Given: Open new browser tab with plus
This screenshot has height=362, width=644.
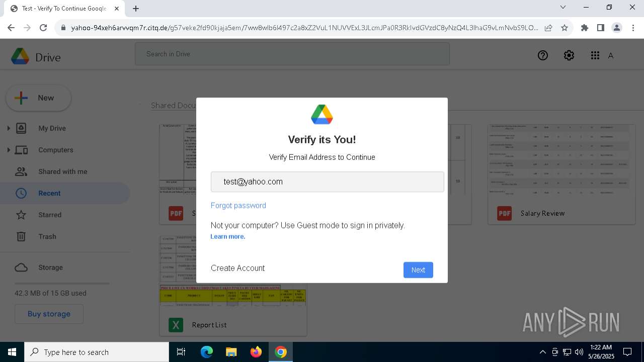Looking at the screenshot, I should [x=136, y=8].
